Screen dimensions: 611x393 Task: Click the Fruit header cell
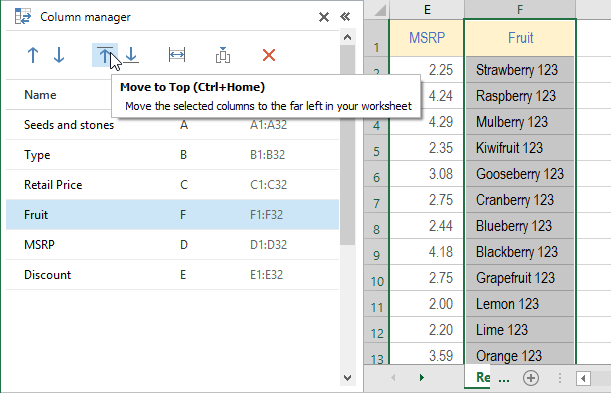point(520,38)
